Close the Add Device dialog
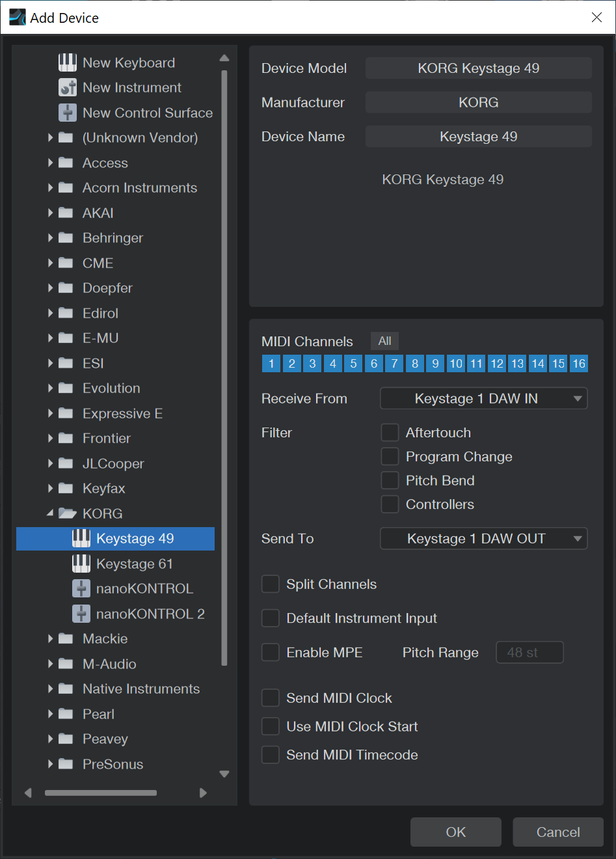 pos(596,18)
